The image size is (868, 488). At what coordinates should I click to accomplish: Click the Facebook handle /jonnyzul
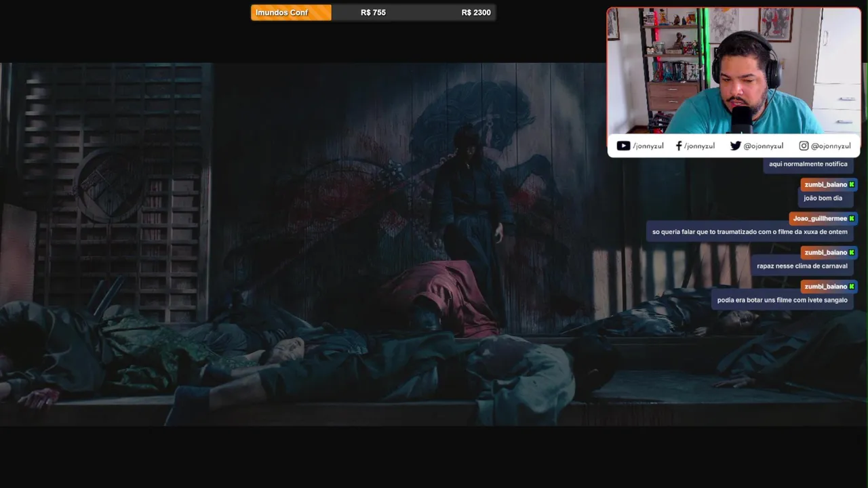(x=699, y=146)
